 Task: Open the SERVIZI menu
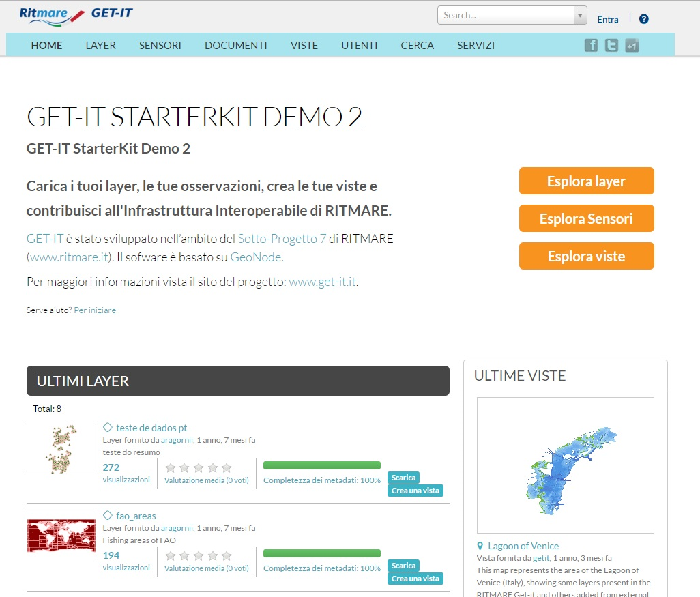476,46
